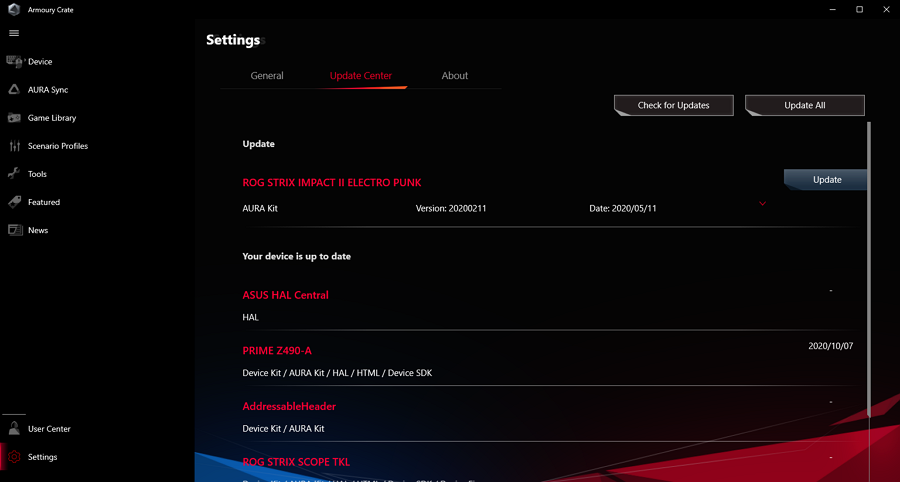Image resolution: width=900 pixels, height=482 pixels.
Task: Open AURA Sync triangle icon
Action: 14,90
